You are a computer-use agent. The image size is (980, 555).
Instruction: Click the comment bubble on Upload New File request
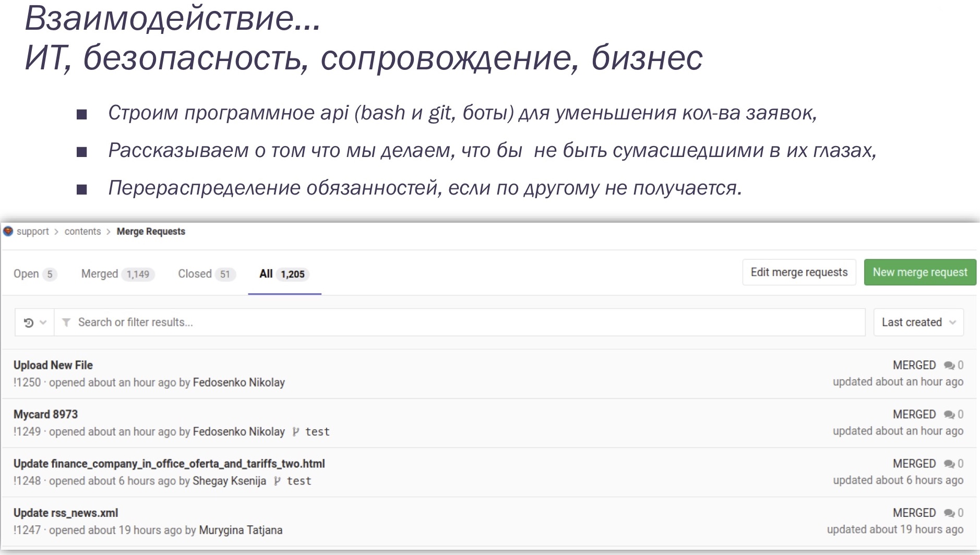pos(949,365)
